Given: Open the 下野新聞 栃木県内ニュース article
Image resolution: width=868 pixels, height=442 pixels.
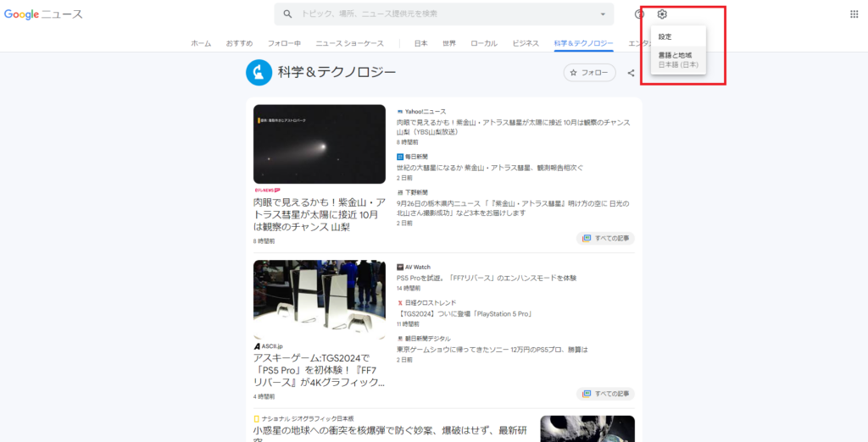Looking at the screenshot, I should point(513,208).
